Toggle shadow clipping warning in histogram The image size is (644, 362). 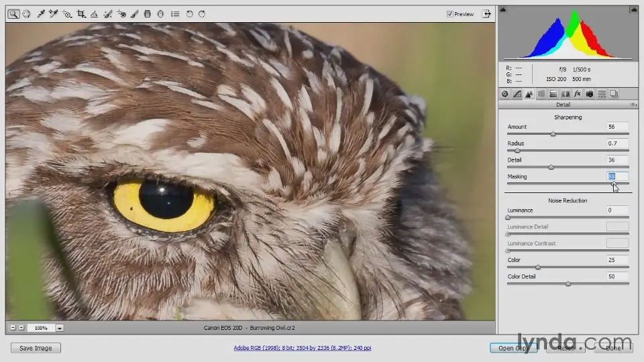click(503, 10)
